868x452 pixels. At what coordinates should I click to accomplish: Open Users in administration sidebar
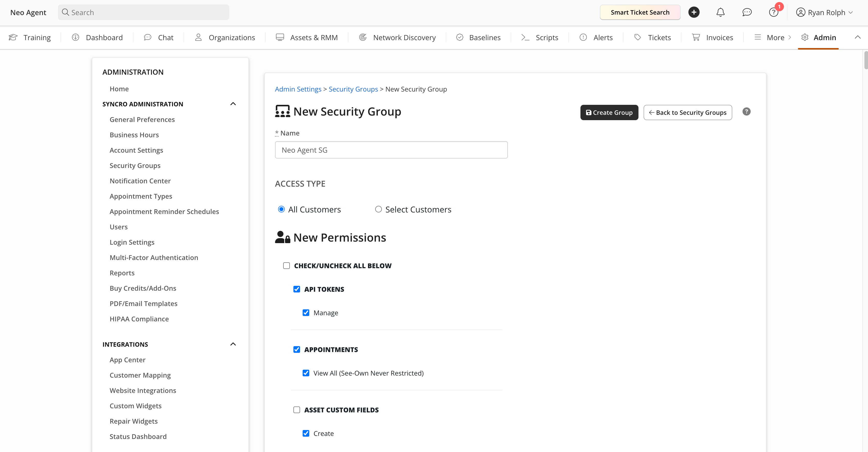[x=119, y=227]
